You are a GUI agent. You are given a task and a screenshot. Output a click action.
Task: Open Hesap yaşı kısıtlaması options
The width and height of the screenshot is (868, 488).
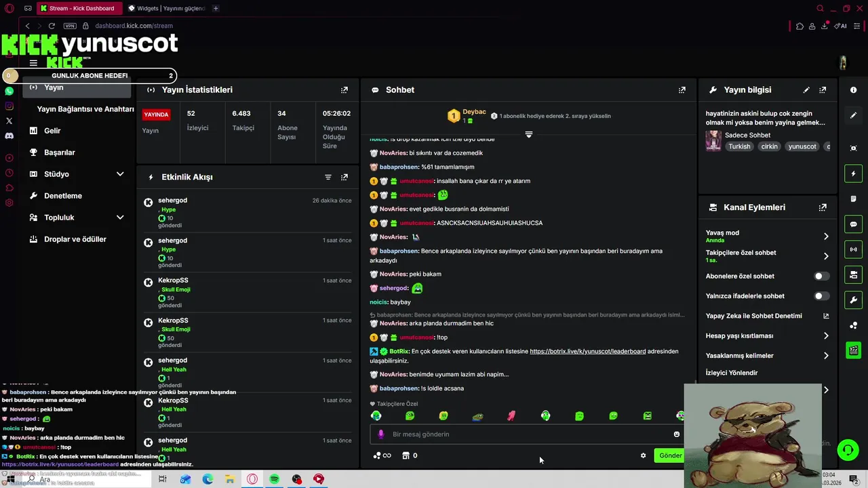[767, 335]
